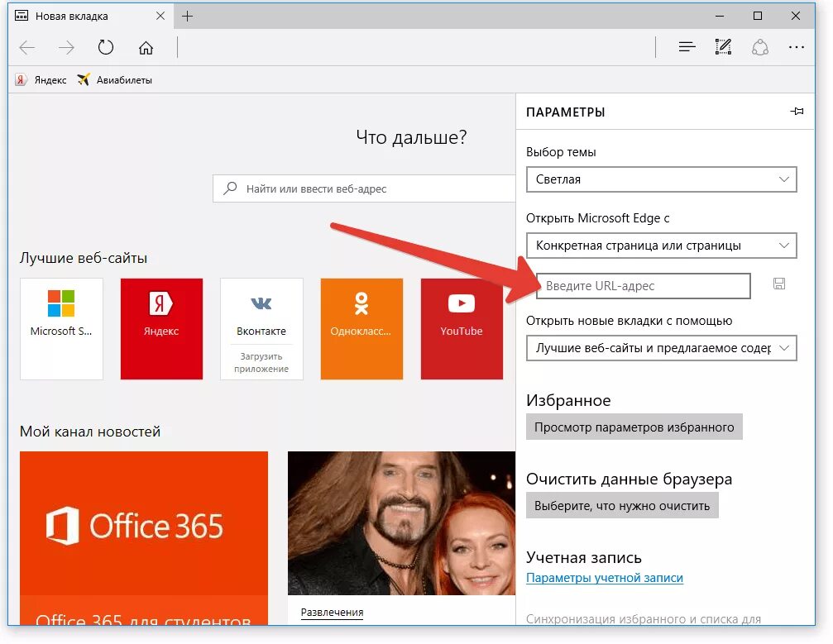Click the magnifier icon in search box

point(230,188)
